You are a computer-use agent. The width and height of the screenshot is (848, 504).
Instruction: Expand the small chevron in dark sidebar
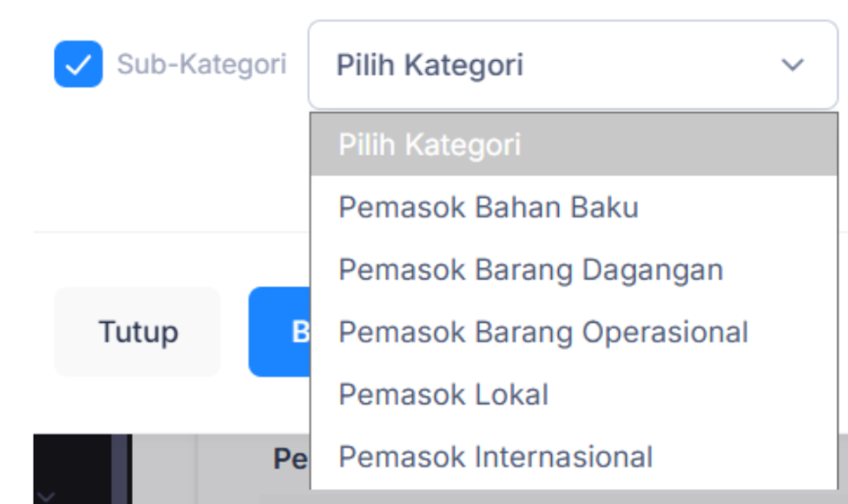point(47,497)
